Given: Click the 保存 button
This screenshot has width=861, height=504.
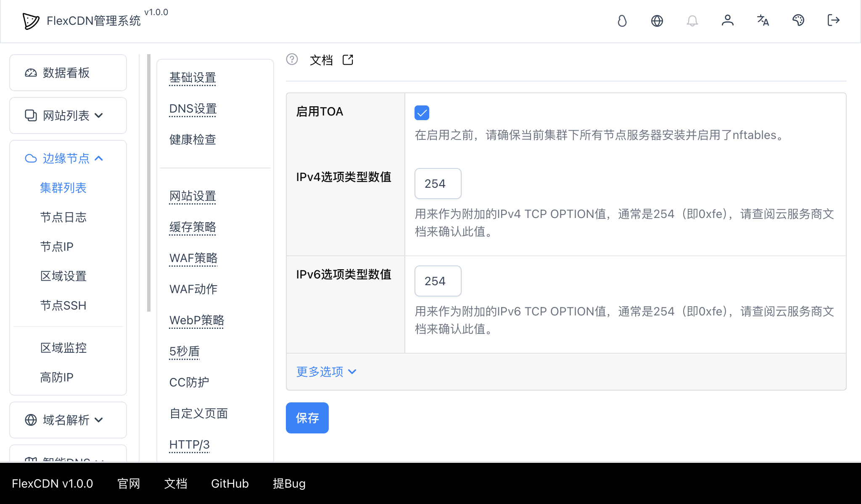Looking at the screenshot, I should coord(307,418).
